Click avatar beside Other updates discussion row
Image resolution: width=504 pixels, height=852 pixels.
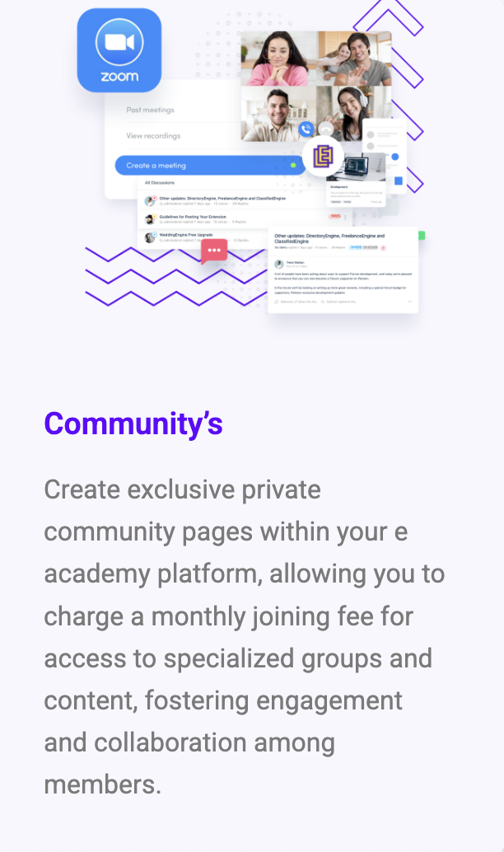(151, 200)
